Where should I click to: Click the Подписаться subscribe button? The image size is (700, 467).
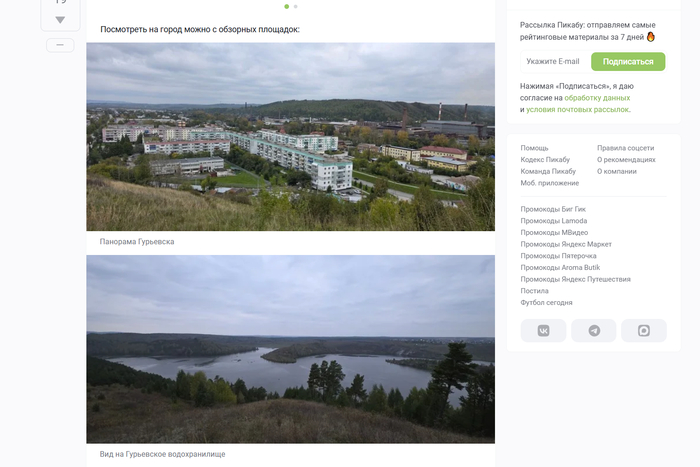628,62
